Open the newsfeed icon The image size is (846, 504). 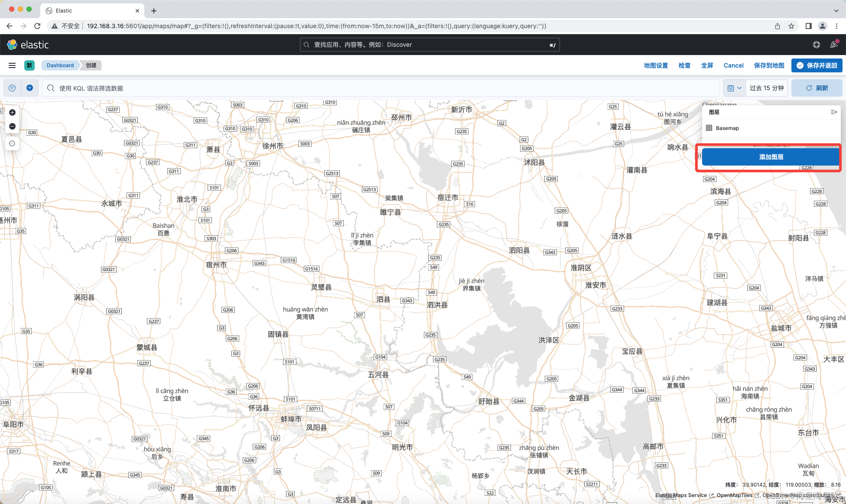[834, 45]
